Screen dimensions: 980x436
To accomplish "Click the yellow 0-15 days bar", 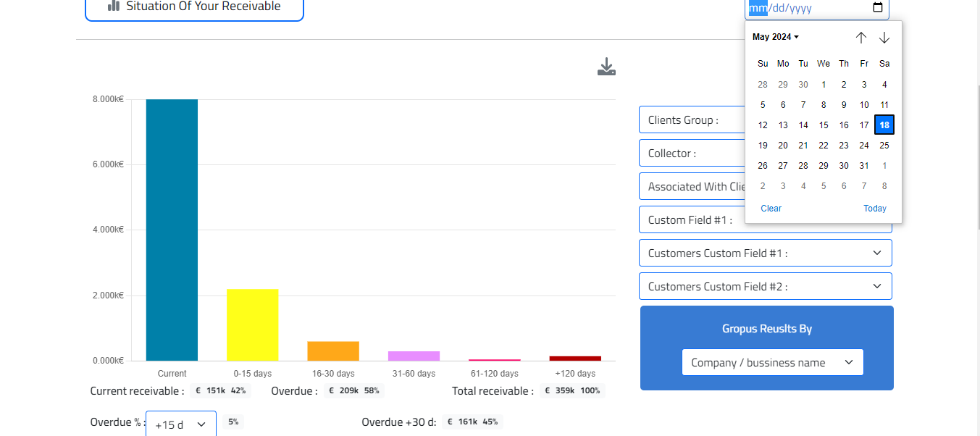I will coord(252,324).
